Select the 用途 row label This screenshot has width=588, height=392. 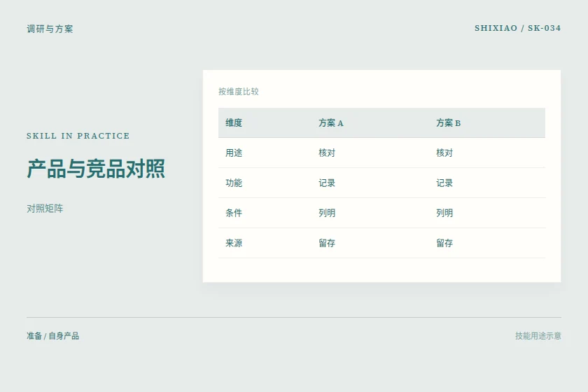coord(234,153)
